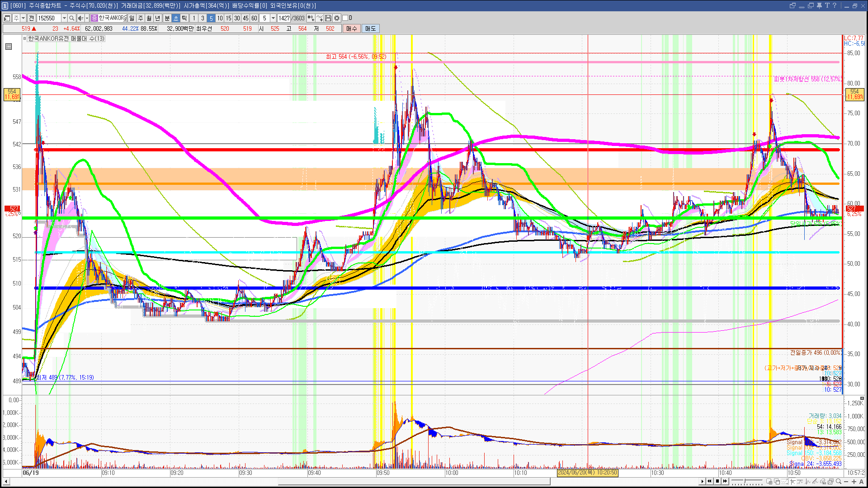Click the save chart floppy icon
Viewport: 868px width, 488px height.
click(x=328, y=18)
